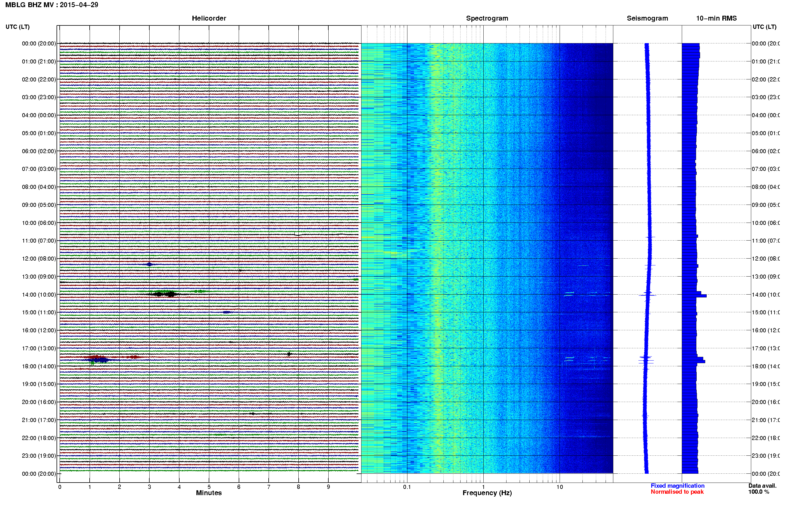Click the left 16:00 (12:00) time label

click(x=39, y=330)
